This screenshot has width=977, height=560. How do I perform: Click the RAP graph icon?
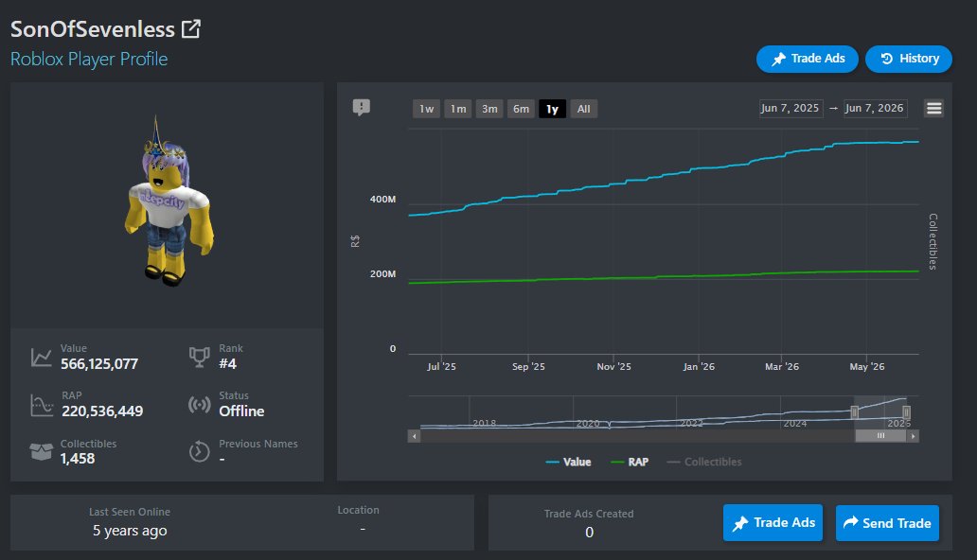pos(42,405)
